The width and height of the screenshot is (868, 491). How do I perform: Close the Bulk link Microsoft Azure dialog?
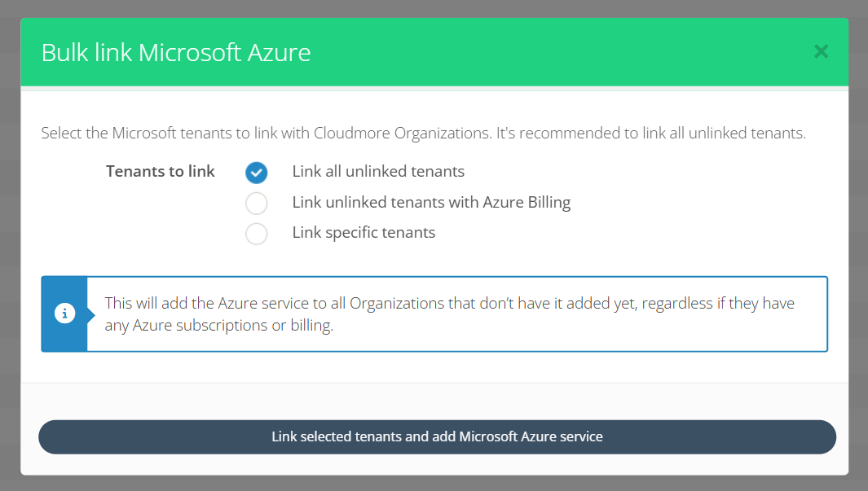tap(821, 52)
